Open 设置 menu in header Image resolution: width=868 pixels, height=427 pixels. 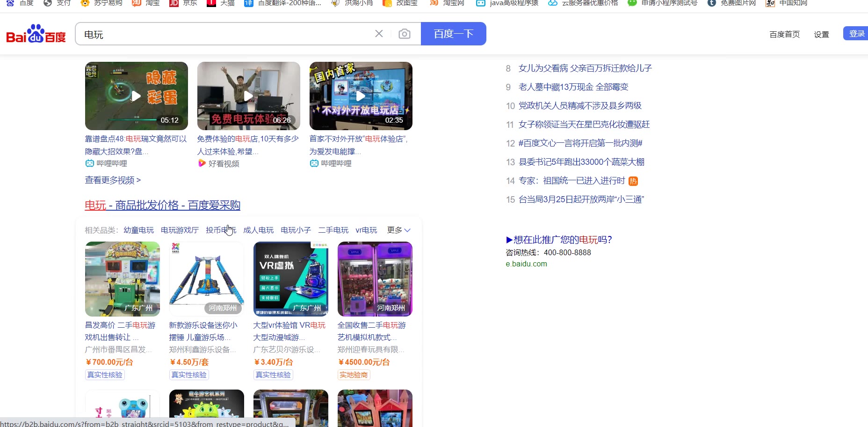[x=821, y=34]
